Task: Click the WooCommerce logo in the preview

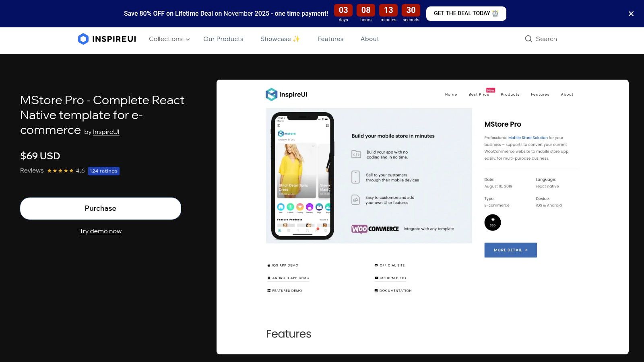Action: pos(374,229)
